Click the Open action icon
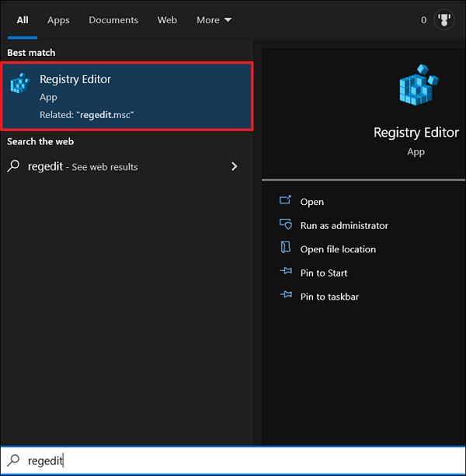The image size is (466, 476). pyautogui.click(x=285, y=200)
